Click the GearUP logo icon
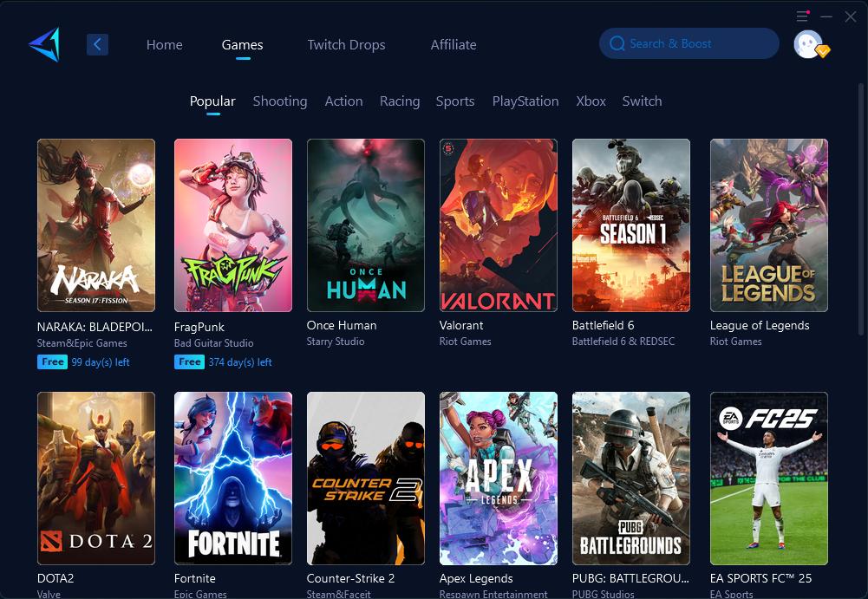 (x=43, y=44)
